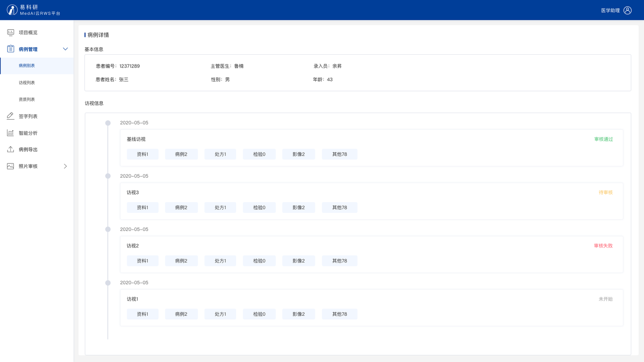Click the 未开始 status text
This screenshot has width=644, height=362.
point(606,299)
